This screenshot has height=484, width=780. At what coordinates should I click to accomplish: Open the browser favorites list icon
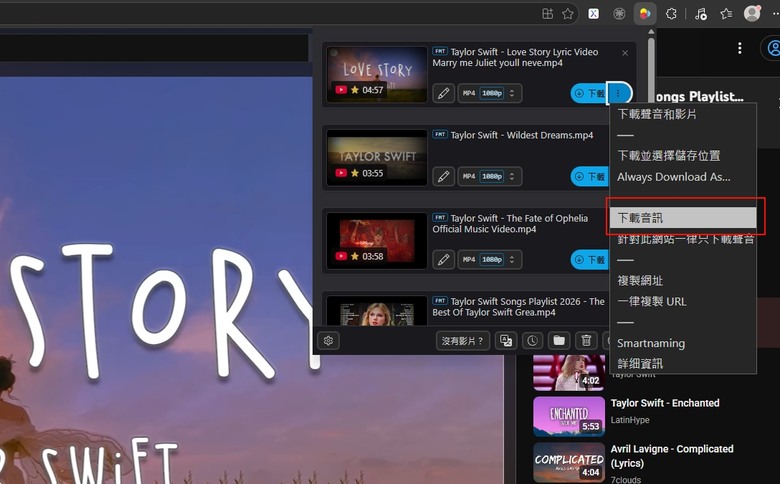coord(726,13)
